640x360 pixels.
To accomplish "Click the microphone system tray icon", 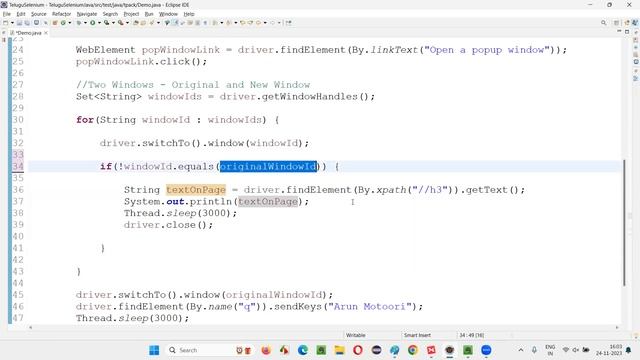I will pos(534,350).
